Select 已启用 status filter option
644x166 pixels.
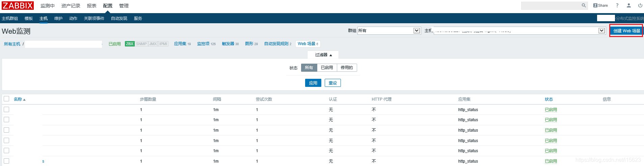coord(327,68)
